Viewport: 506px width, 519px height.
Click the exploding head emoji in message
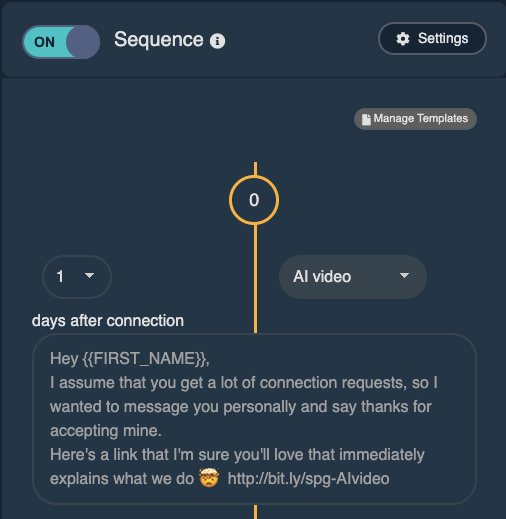[x=209, y=478]
